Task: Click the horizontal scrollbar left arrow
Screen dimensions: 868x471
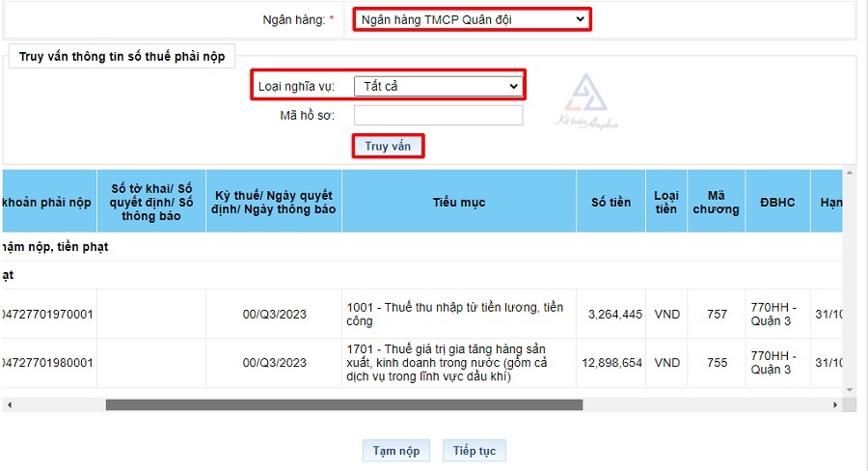Action: click(8, 405)
